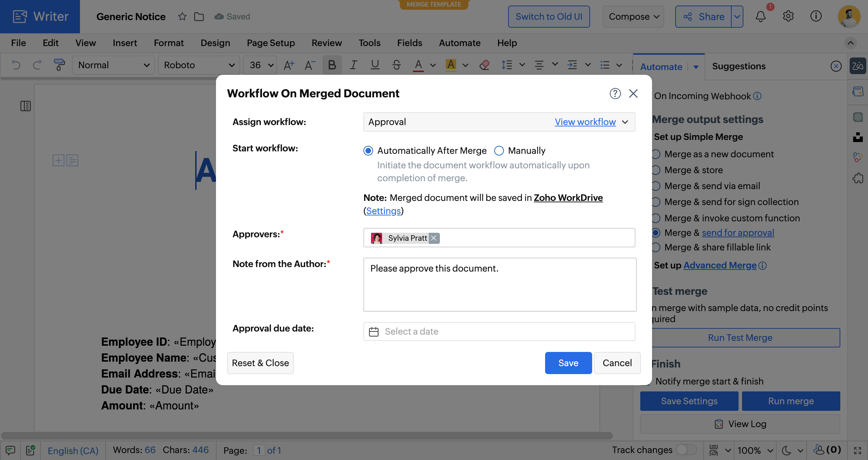Apply underline formatting
868x460 pixels.
coord(375,65)
